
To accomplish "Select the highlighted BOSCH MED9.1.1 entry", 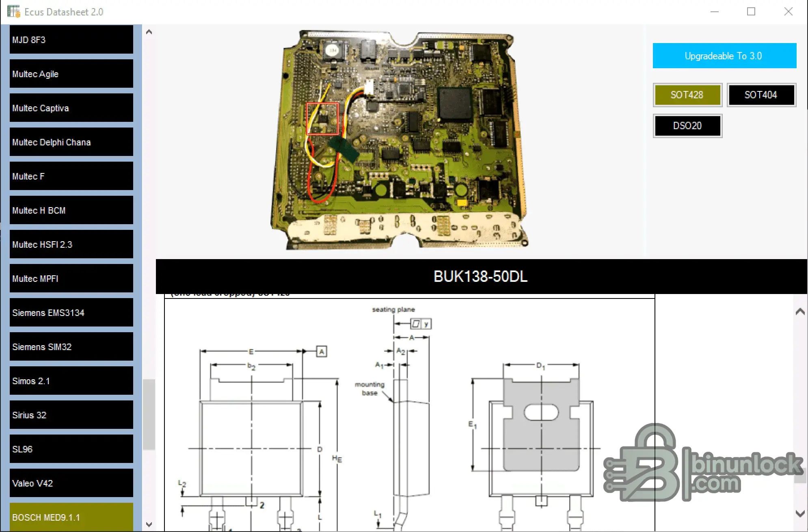I will (71, 517).
